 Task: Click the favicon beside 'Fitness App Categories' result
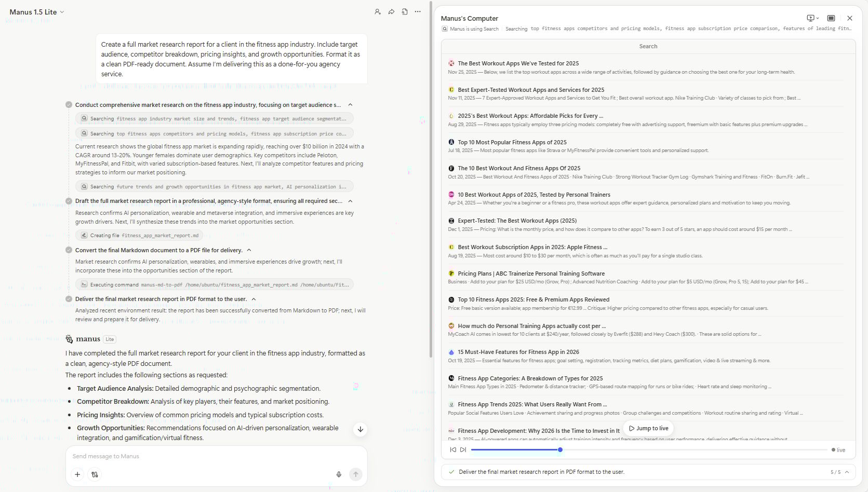tap(451, 378)
